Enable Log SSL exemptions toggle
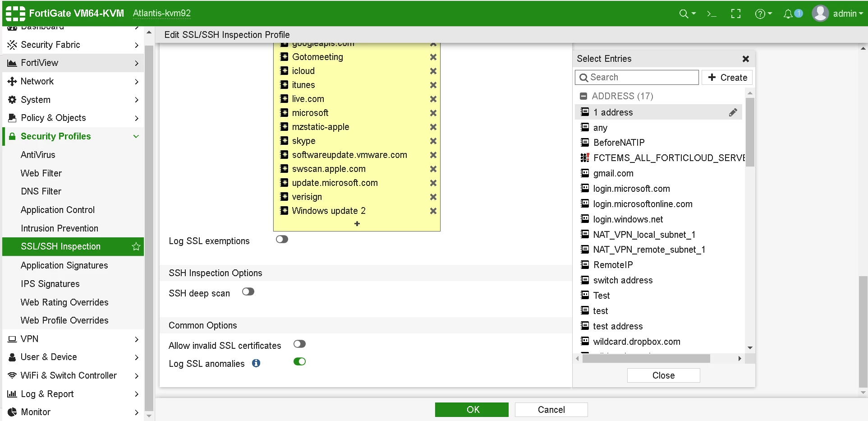This screenshot has width=868, height=421. [282, 239]
